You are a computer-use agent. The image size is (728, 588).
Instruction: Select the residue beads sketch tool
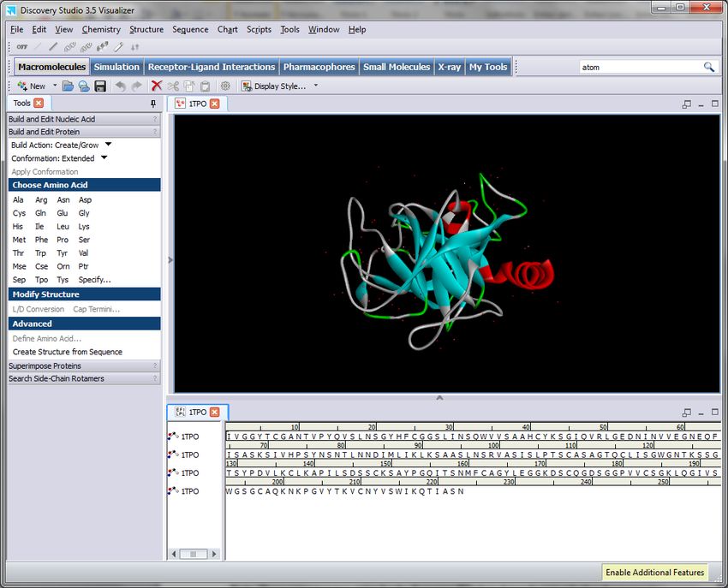coord(102,47)
